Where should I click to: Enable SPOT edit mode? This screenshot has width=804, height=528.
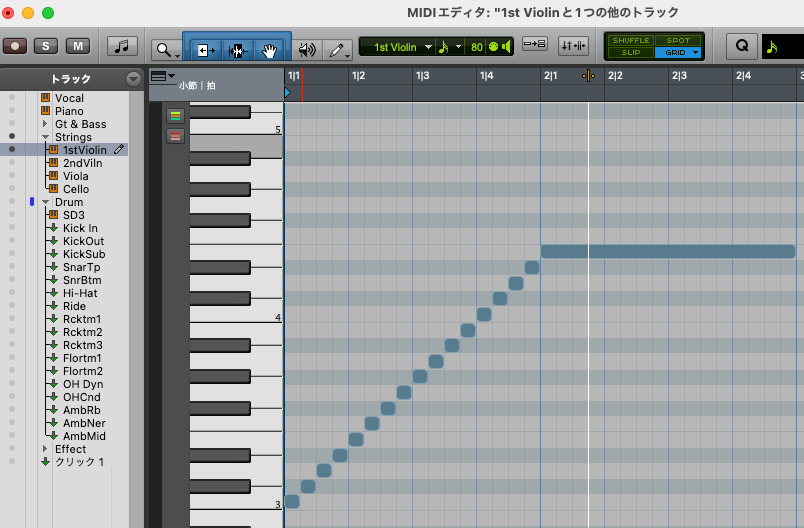[678, 40]
